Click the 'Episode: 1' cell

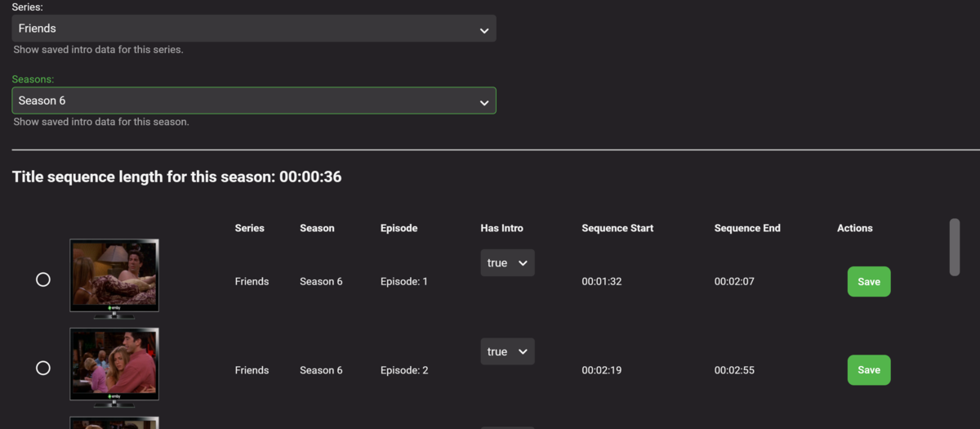pos(404,282)
